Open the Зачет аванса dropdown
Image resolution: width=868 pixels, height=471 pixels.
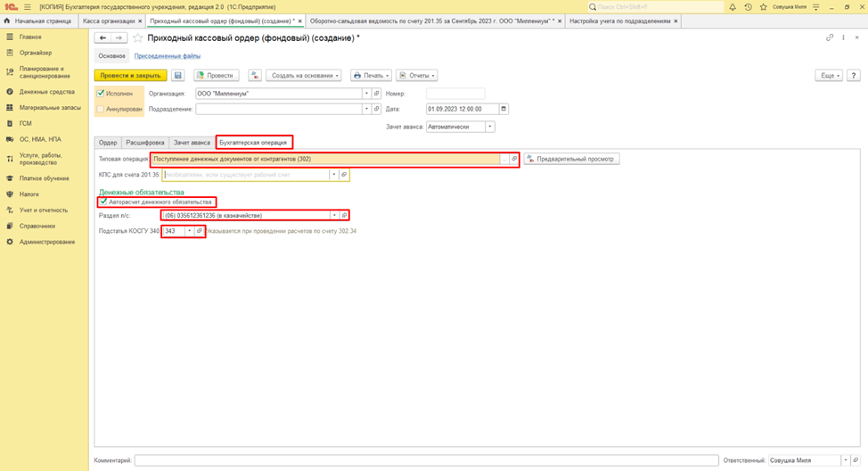pos(490,127)
